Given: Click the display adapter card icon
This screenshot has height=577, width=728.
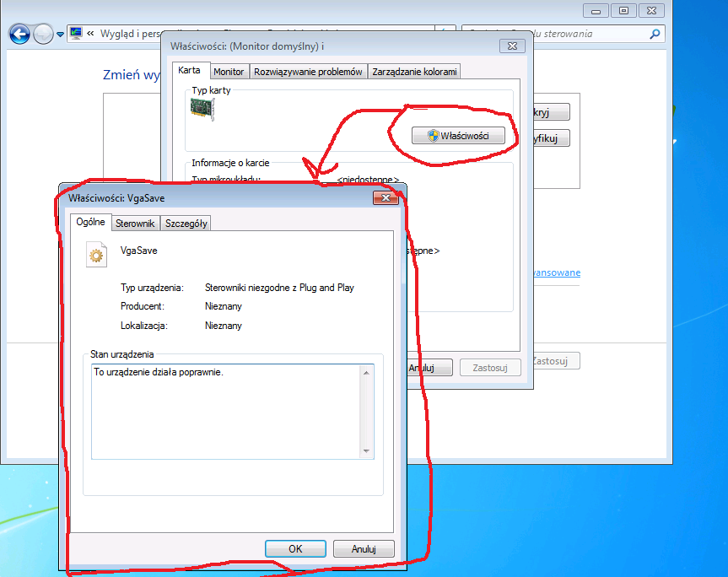Looking at the screenshot, I should pyautogui.click(x=202, y=109).
